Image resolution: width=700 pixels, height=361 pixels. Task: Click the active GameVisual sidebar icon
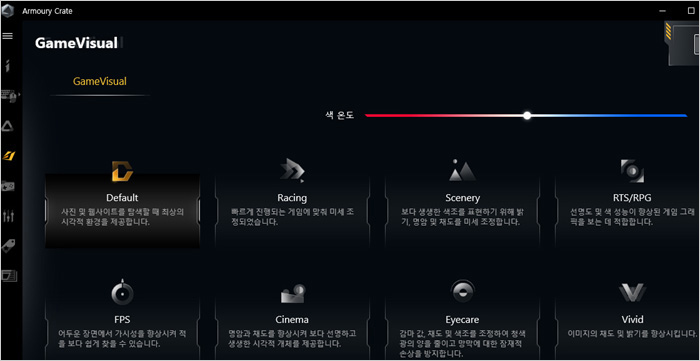pyautogui.click(x=8, y=156)
